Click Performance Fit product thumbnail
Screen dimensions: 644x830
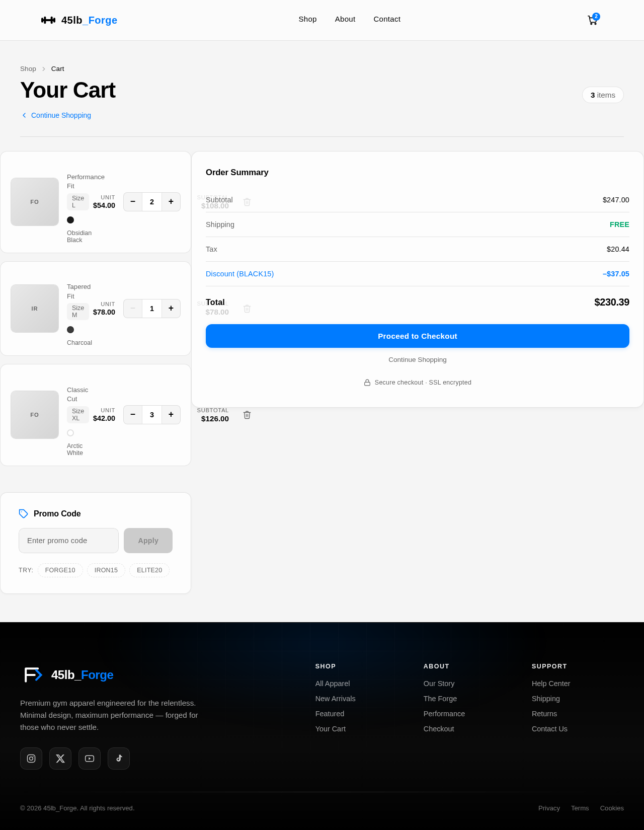[35, 202]
